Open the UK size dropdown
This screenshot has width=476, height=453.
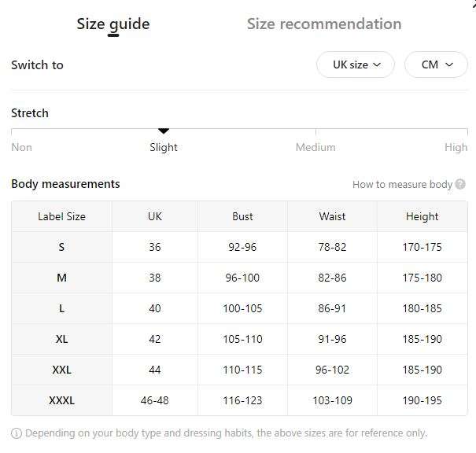[356, 64]
